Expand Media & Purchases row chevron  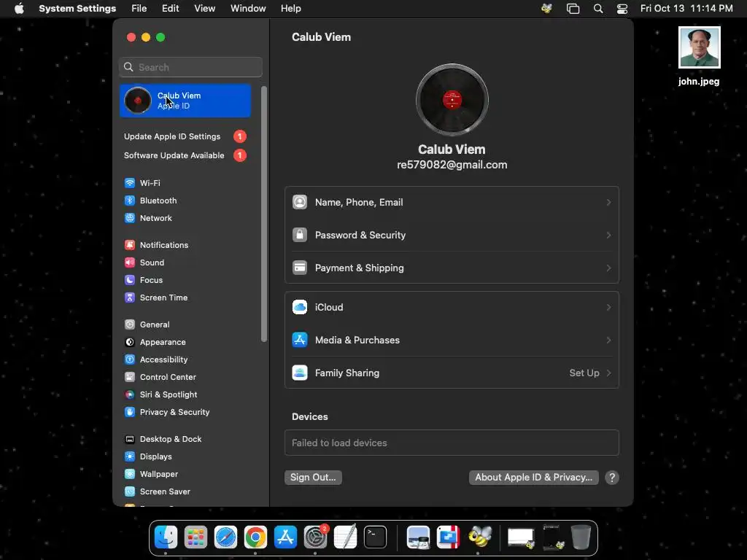coord(608,340)
